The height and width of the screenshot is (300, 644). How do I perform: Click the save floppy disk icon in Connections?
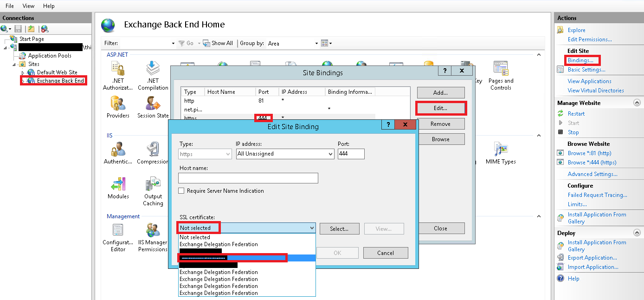coord(18,29)
